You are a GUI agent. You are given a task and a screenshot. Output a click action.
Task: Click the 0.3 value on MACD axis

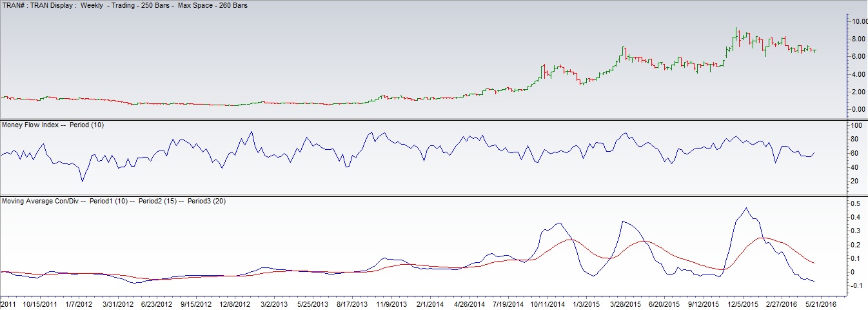856,231
